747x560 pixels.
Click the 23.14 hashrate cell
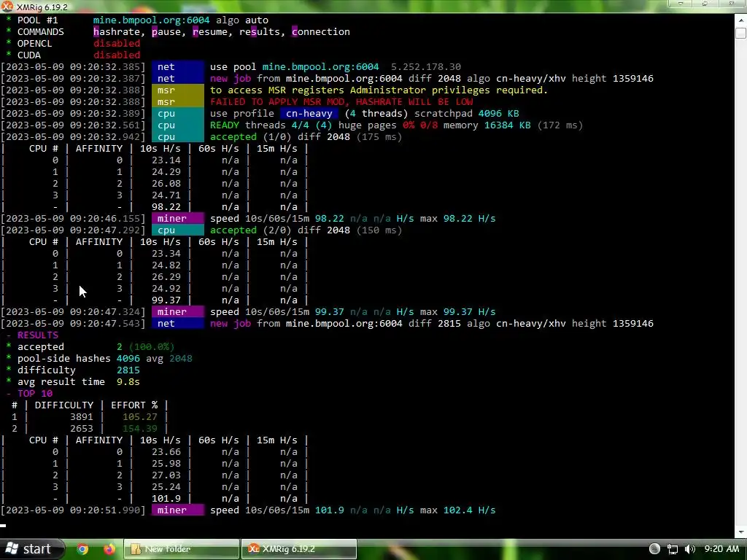point(166,160)
